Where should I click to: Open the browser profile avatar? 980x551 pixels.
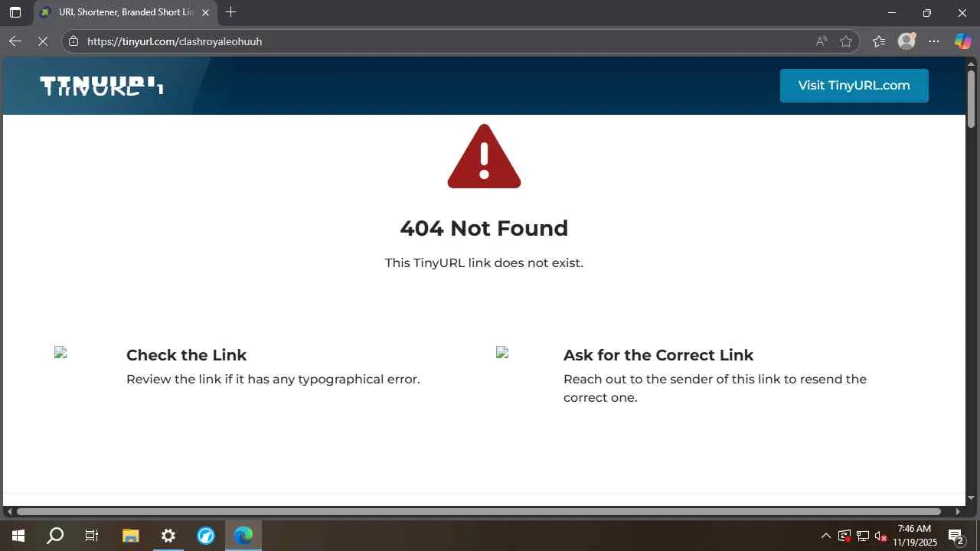[906, 41]
